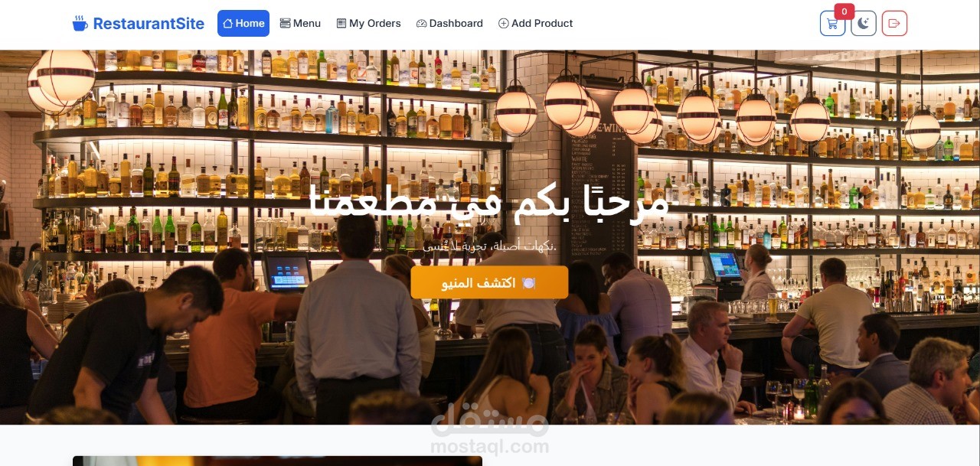Select the Add Product nav label
The height and width of the screenshot is (466, 980).
pyautogui.click(x=542, y=24)
